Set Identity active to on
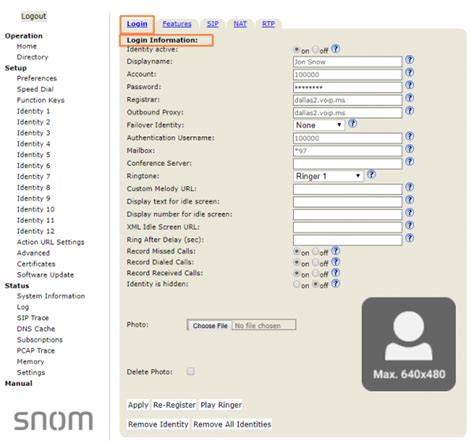 [x=296, y=50]
